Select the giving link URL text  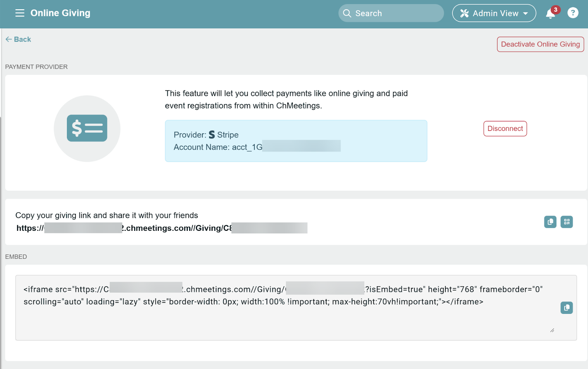pos(162,228)
